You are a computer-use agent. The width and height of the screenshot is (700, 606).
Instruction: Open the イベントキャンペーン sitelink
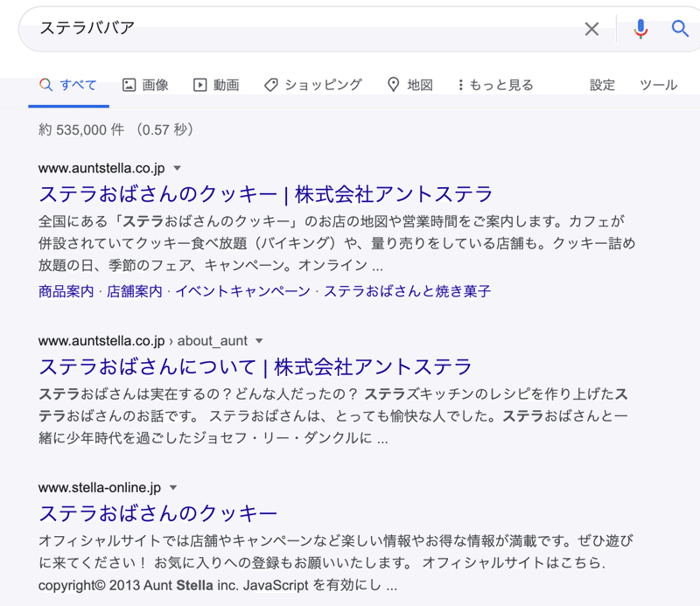(243, 291)
